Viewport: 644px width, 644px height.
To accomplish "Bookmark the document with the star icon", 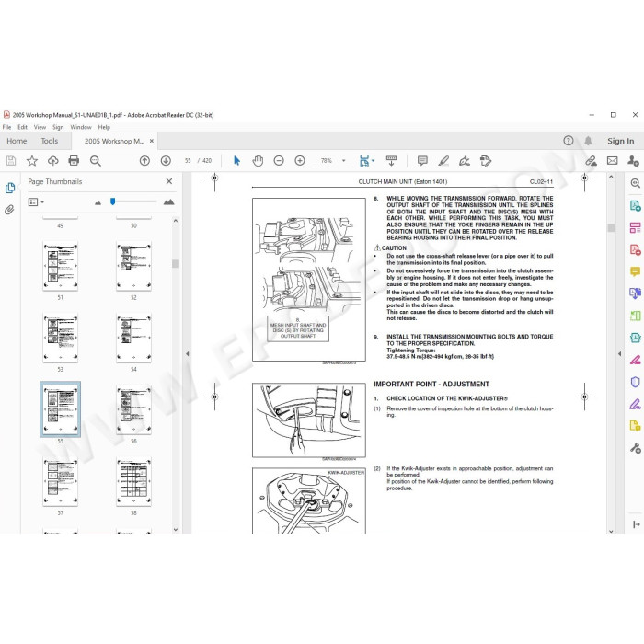I will 32,161.
